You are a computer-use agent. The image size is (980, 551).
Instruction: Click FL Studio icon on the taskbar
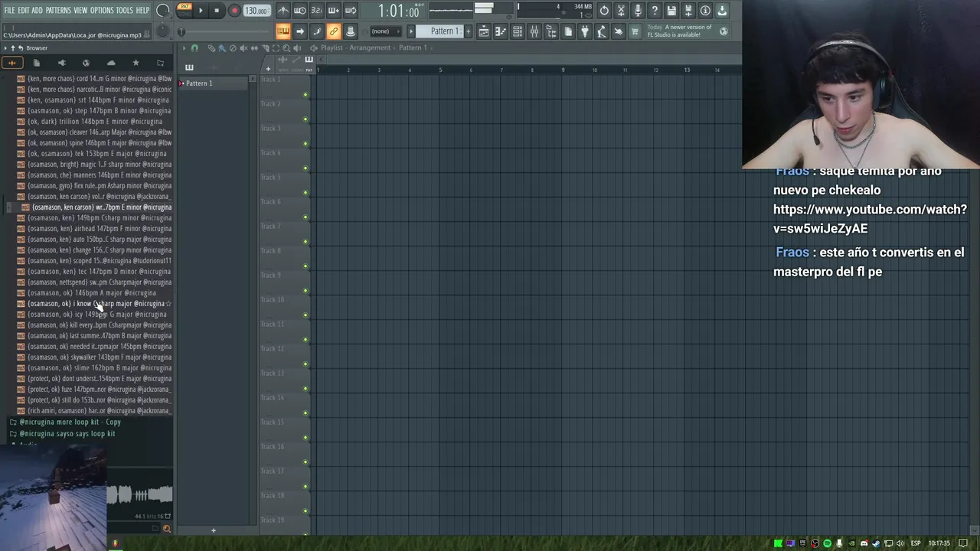[116, 544]
